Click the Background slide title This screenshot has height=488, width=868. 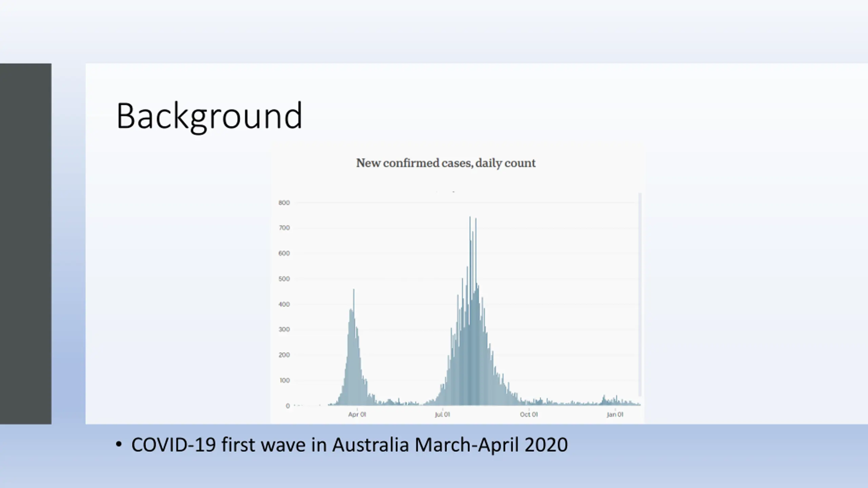click(209, 116)
